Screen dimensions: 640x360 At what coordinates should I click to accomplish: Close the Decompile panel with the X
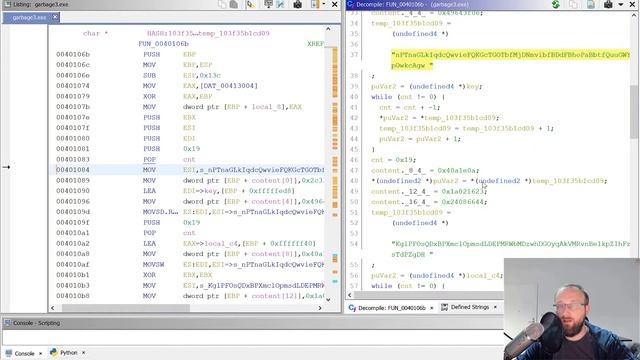pyautogui.click(x=632, y=4)
